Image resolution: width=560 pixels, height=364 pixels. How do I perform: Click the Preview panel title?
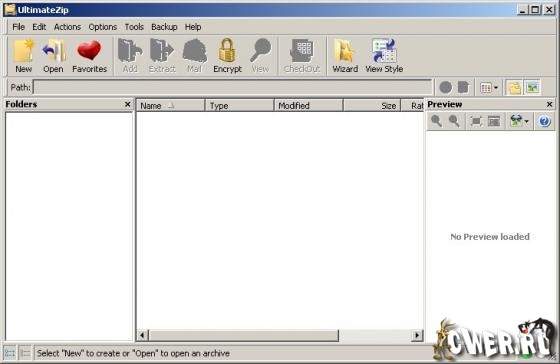(x=445, y=104)
